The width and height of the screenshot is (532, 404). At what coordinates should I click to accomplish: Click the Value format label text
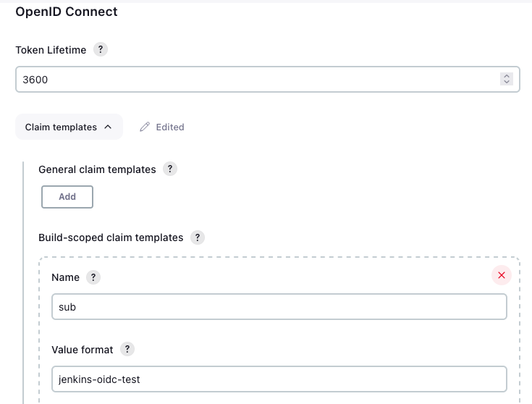[83, 350]
